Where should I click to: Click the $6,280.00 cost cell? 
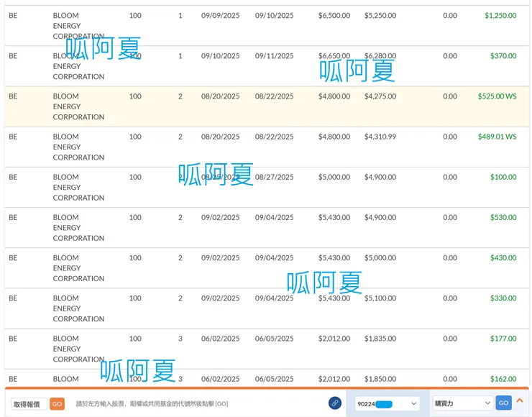pos(380,56)
